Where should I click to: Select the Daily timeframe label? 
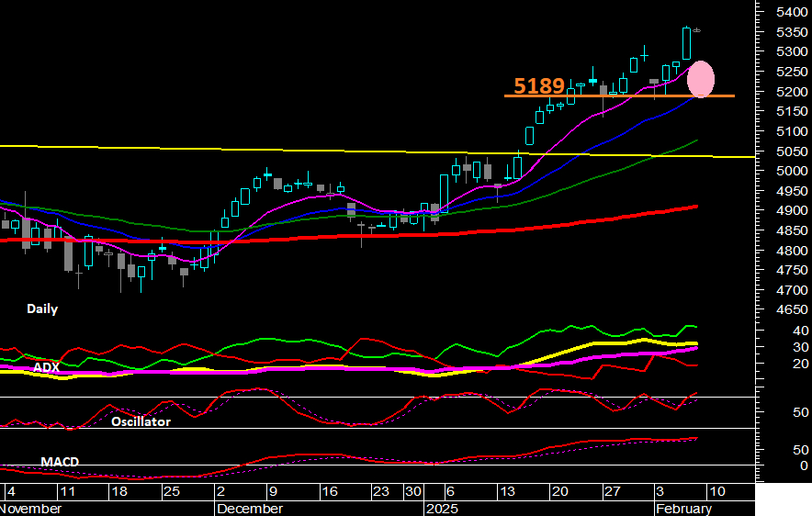pos(42,309)
